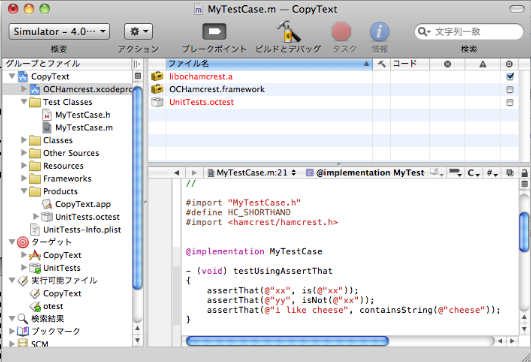Sort by the file name column header
Image resolution: width=531 pixels, height=362 pixels.
(x=269, y=64)
